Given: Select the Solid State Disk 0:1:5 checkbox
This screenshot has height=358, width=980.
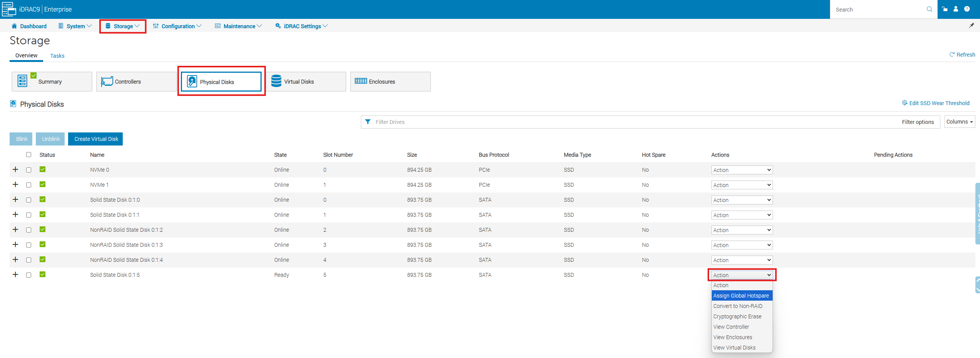Looking at the screenshot, I should coord(29,275).
